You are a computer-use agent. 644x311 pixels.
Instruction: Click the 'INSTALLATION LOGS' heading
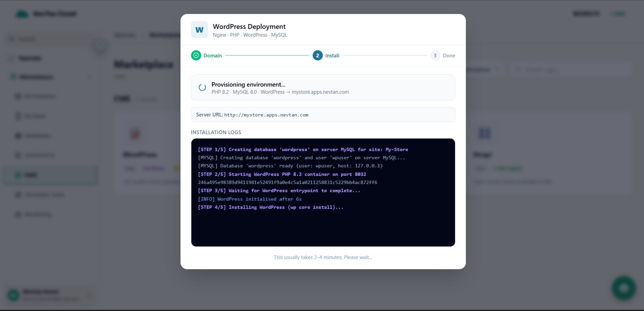click(x=216, y=132)
